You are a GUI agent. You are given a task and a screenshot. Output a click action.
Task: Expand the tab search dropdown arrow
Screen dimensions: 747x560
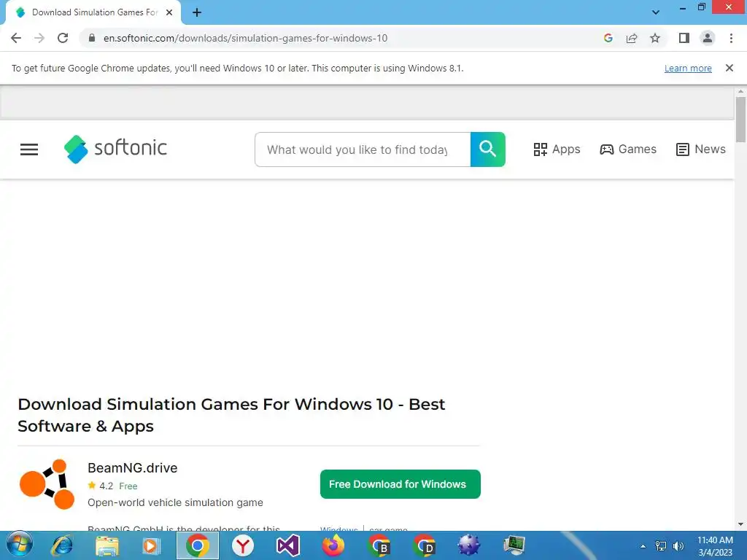coord(656,12)
